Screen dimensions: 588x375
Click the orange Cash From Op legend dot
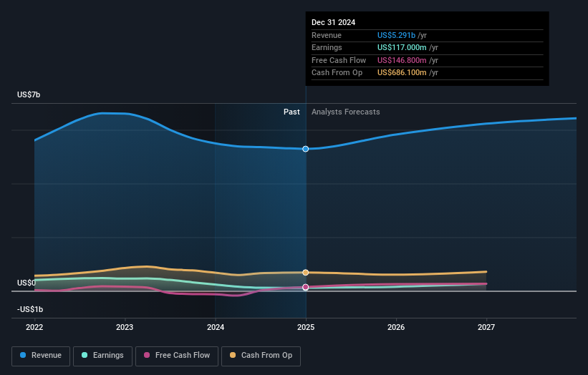click(233, 355)
